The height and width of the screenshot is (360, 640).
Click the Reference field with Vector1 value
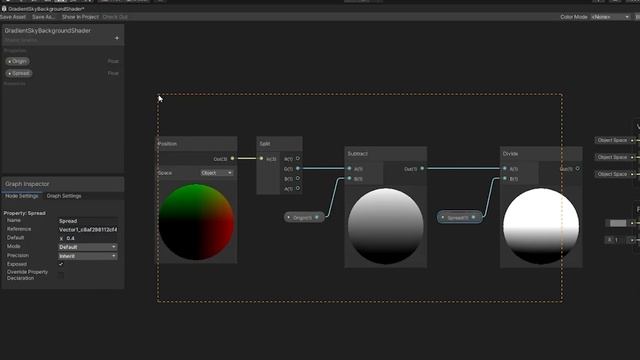point(88,229)
